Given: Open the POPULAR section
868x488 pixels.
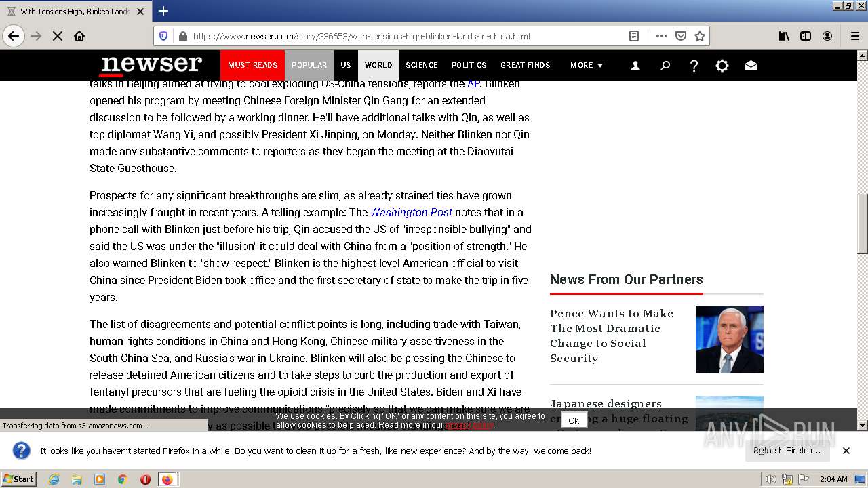Looking at the screenshot, I should [309, 65].
